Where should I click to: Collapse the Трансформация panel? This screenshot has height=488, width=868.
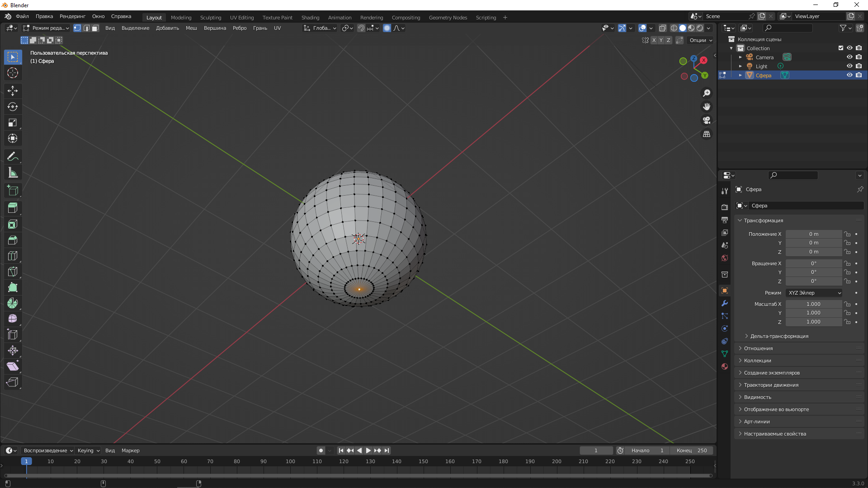click(x=763, y=221)
